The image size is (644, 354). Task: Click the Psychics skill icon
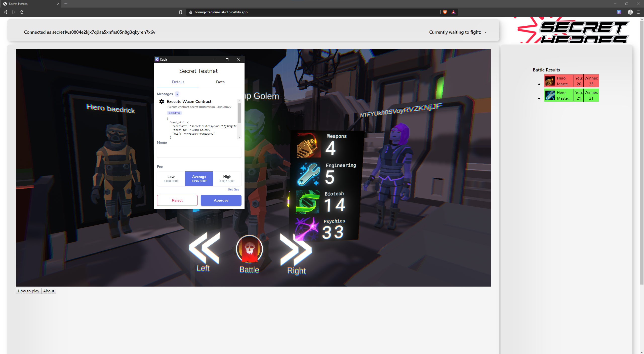tap(306, 229)
